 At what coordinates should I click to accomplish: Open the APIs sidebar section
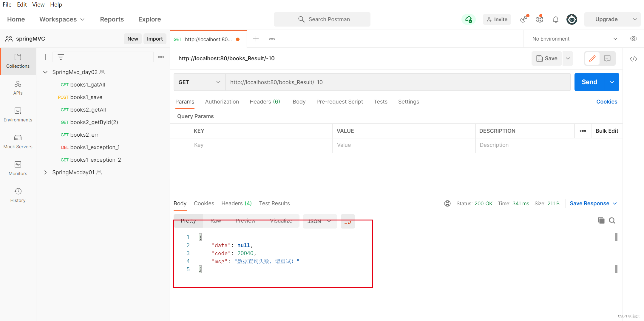18,88
